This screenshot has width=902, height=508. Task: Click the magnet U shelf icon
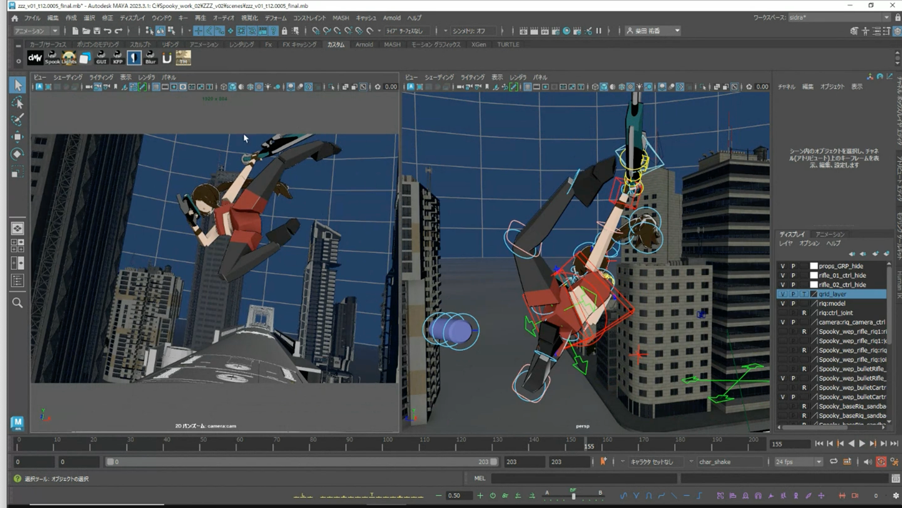click(x=167, y=58)
